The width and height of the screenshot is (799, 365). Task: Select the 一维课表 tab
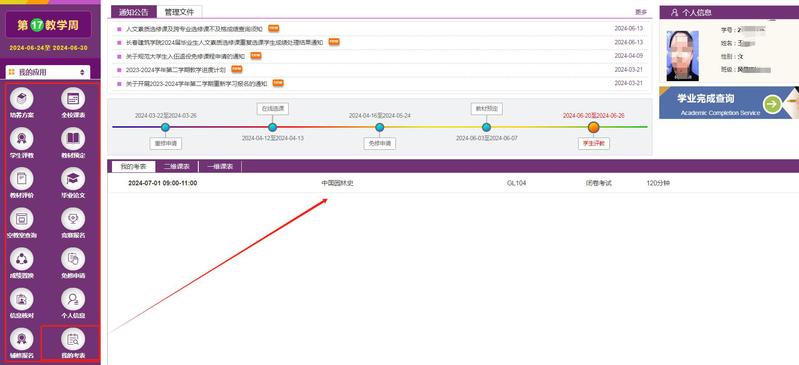220,166
